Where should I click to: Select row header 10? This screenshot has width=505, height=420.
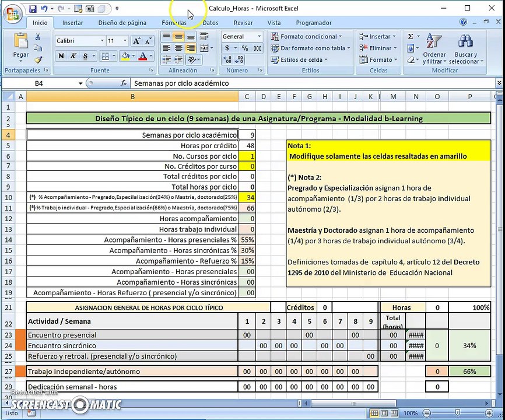[x=8, y=197]
